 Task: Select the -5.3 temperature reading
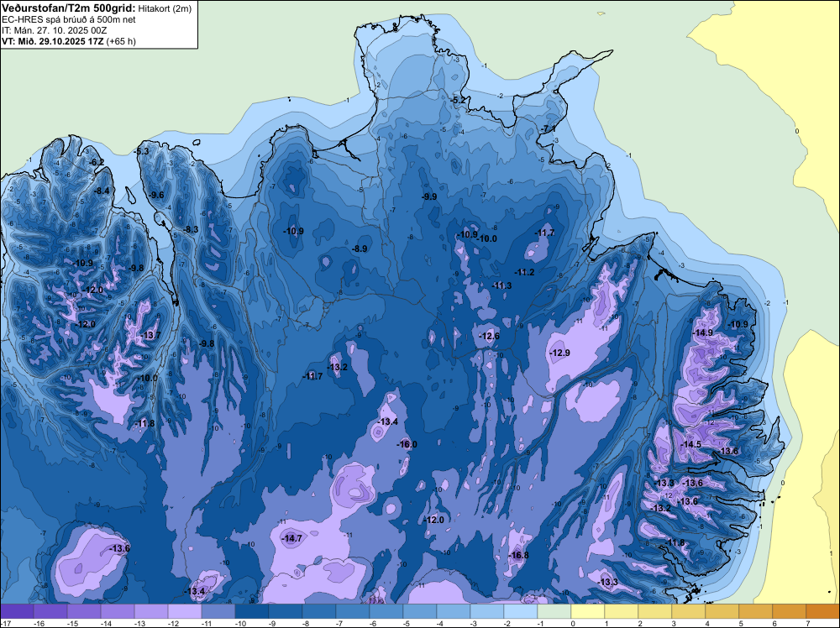click(x=142, y=151)
